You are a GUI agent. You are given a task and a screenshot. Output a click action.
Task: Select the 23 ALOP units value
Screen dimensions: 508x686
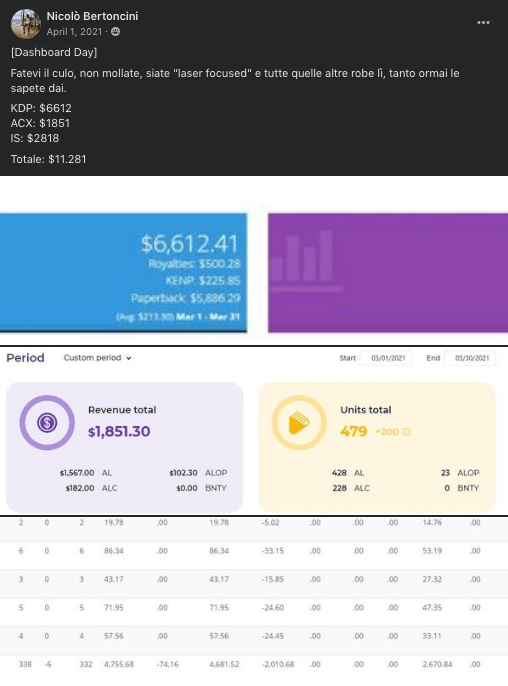pyautogui.click(x=445, y=473)
